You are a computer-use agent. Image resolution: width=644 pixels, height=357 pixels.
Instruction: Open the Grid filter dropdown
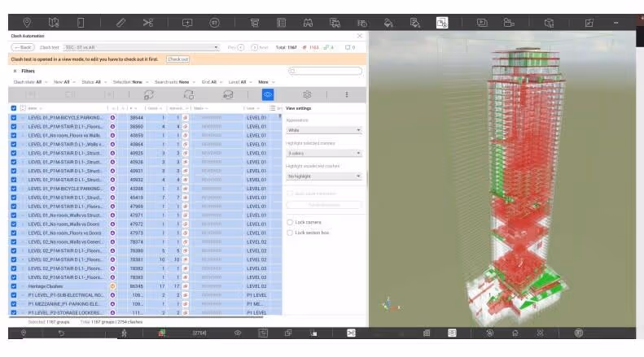click(212, 82)
